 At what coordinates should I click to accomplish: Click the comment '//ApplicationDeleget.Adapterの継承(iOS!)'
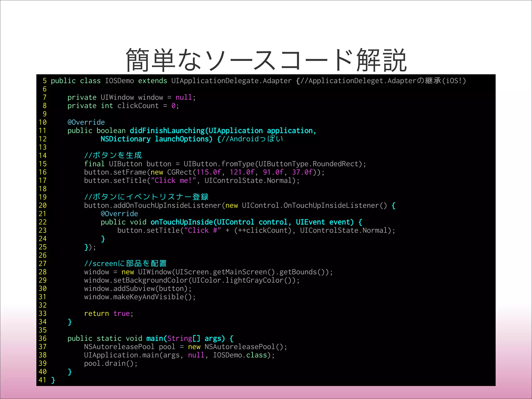click(383, 81)
